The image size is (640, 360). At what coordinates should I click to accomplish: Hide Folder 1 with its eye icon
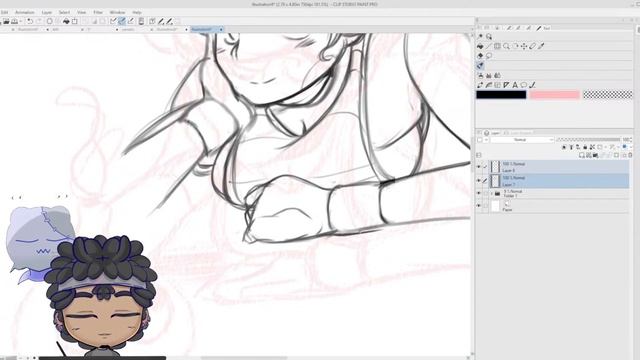[479, 193]
